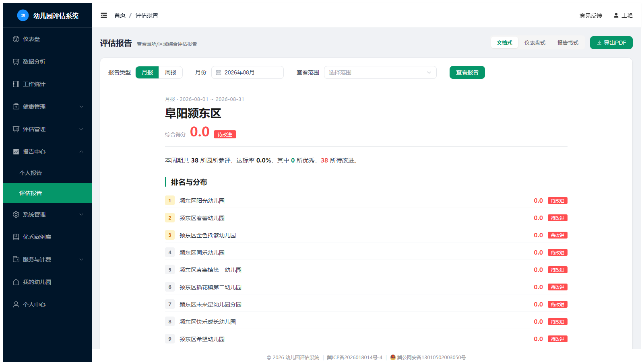Click the 导出PDF button

click(x=611, y=43)
